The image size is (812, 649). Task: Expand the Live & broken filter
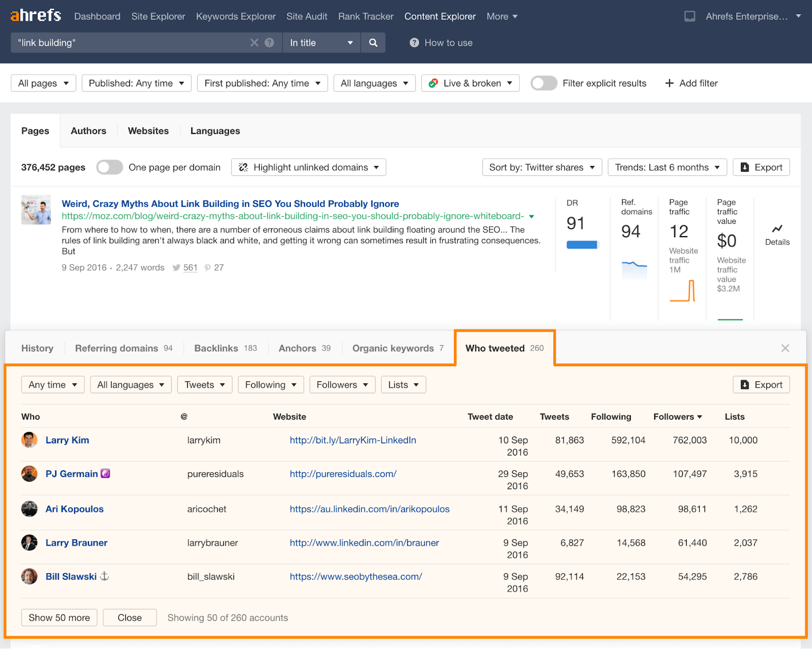(x=470, y=83)
